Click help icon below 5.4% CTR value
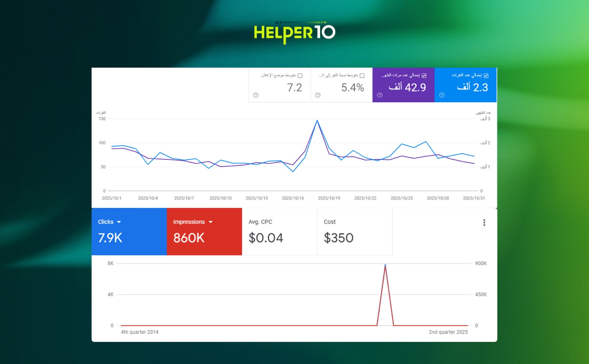This screenshot has width=589, height=364. pyautogui.click(x=318, y=95)
